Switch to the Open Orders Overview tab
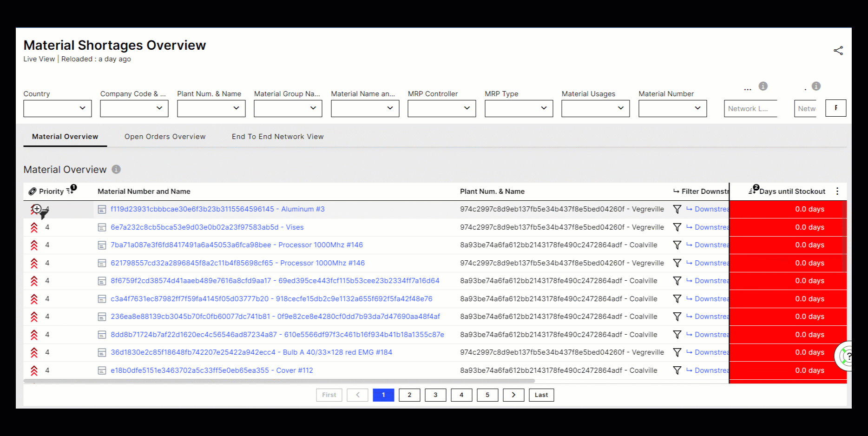Screen dimensions: 868x436 tap(165, 136)
